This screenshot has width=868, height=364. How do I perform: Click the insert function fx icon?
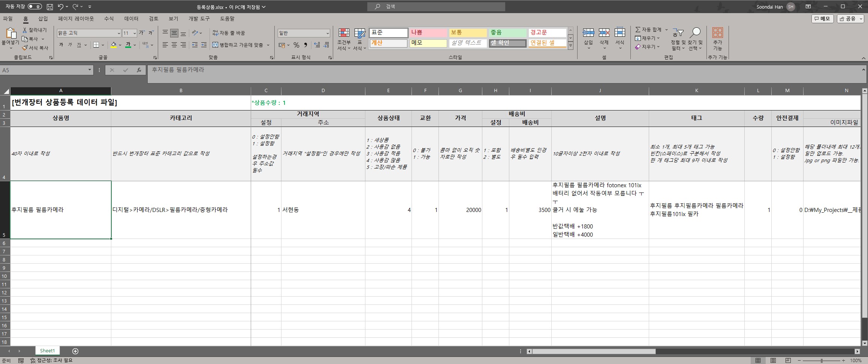tap(139, 70)
